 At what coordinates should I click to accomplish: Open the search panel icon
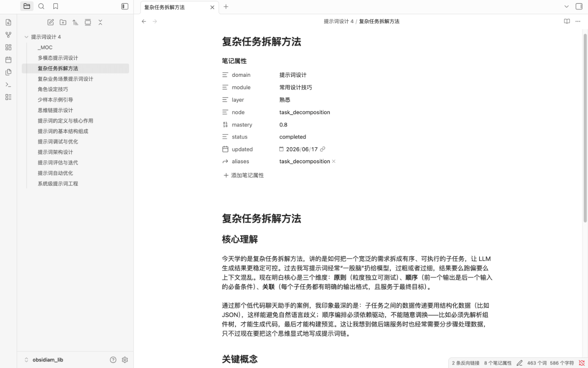[x=41, y=6]
